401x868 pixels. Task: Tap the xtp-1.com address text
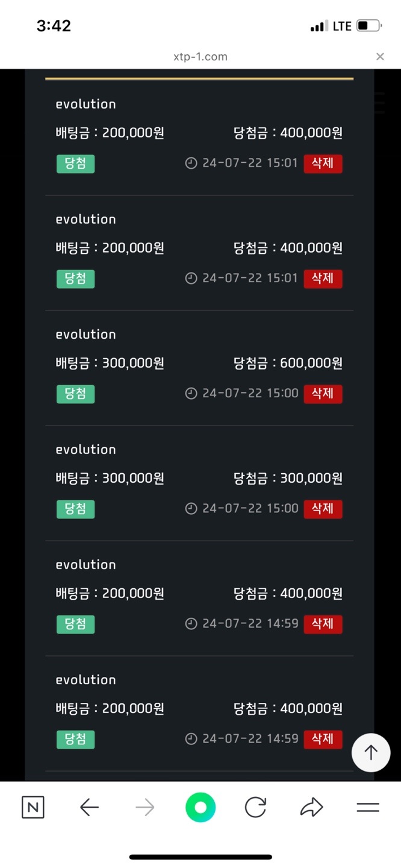(200, 57)
